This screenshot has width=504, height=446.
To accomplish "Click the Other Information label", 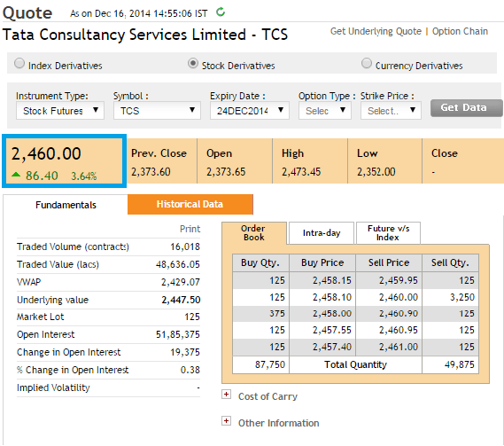I will click(x=279, y=423).
